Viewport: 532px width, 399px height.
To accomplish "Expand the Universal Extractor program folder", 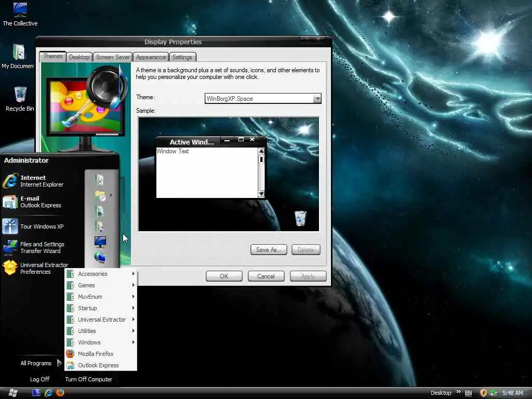I will point(101,320).
